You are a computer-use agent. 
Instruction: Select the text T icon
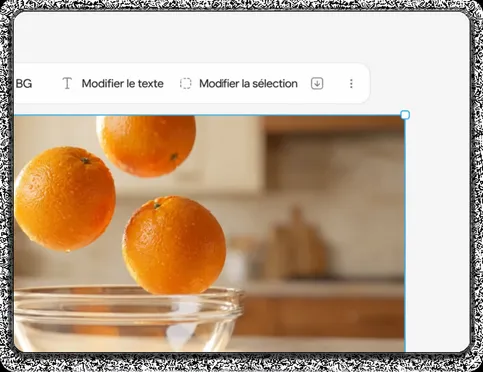[x=67, y=83]
